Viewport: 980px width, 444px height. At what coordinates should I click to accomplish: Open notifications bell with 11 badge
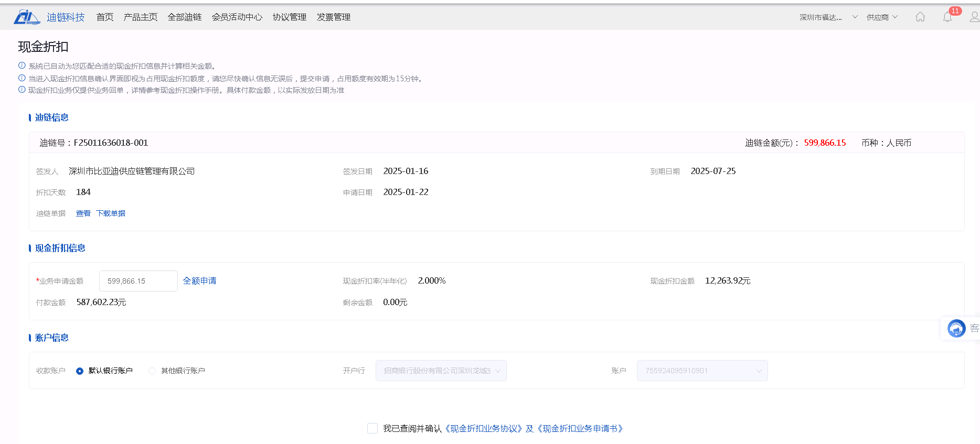tap(947, 17)
